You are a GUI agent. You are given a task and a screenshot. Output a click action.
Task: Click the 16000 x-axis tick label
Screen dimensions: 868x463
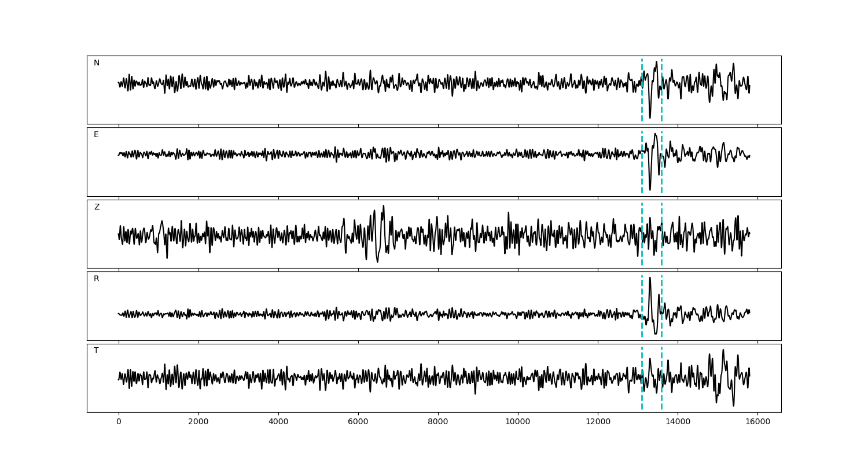tap(757, 422)
